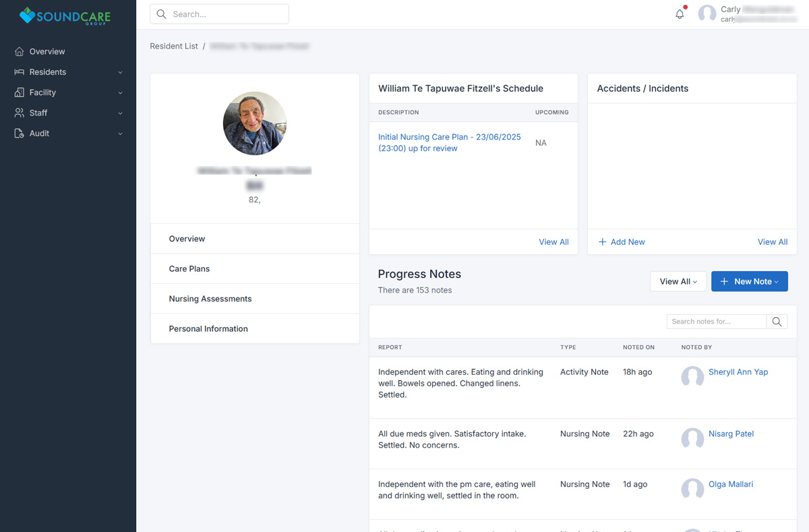This screenshot has height=532, width=809.
Task: Switch to the Care Plans section
Action: coord(189,269)
